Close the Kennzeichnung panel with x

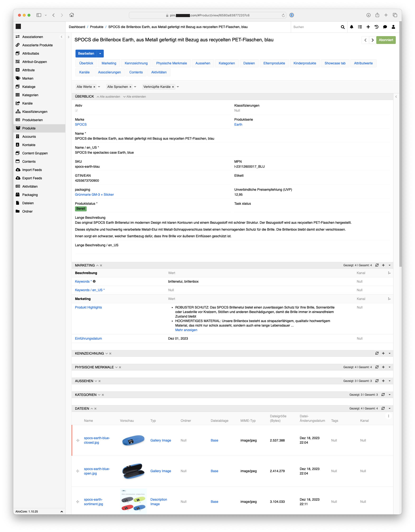coord(110,353)
